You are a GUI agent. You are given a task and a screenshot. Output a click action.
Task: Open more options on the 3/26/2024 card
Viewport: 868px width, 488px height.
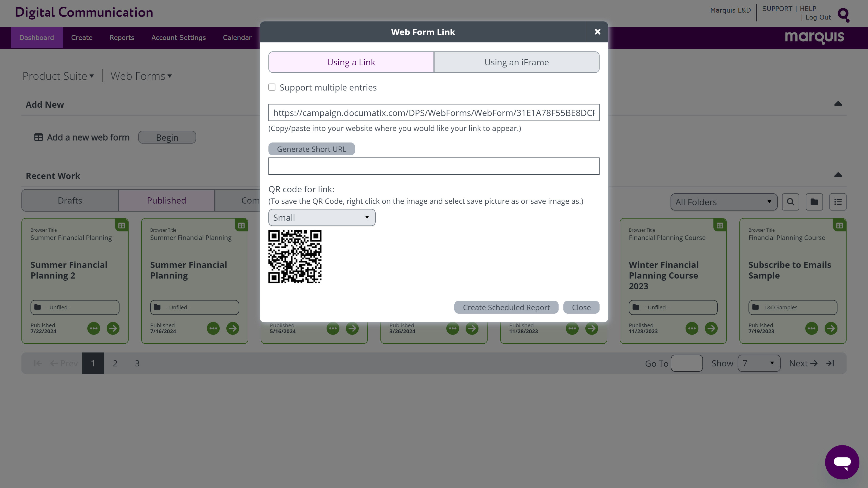(452, 328)
